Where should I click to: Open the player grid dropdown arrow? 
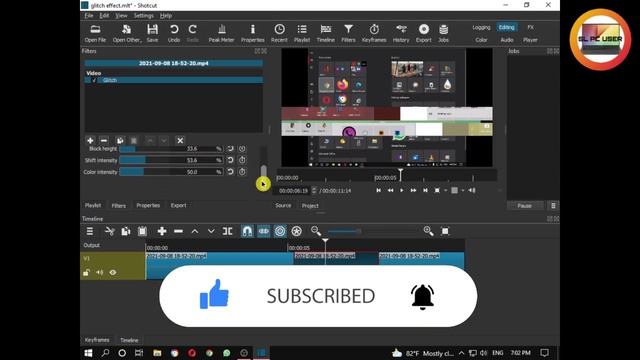click(462, 190)
